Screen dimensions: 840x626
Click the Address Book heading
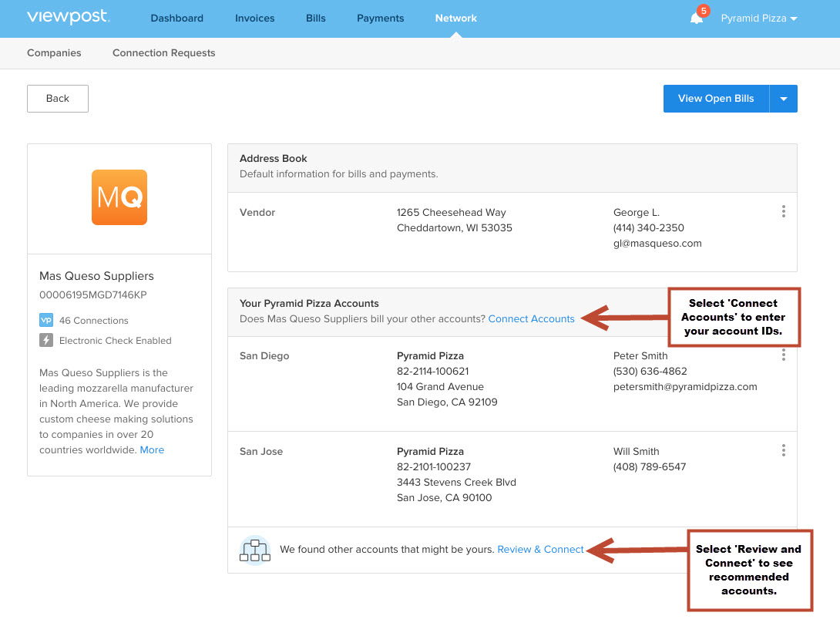click(x=274, y=159)
